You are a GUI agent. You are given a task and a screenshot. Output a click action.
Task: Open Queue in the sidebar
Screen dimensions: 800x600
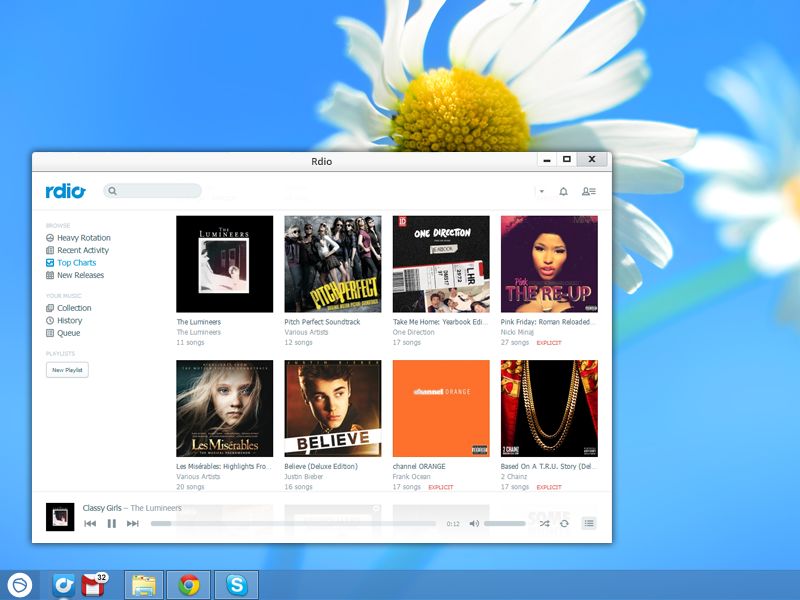tap(63, 333)
